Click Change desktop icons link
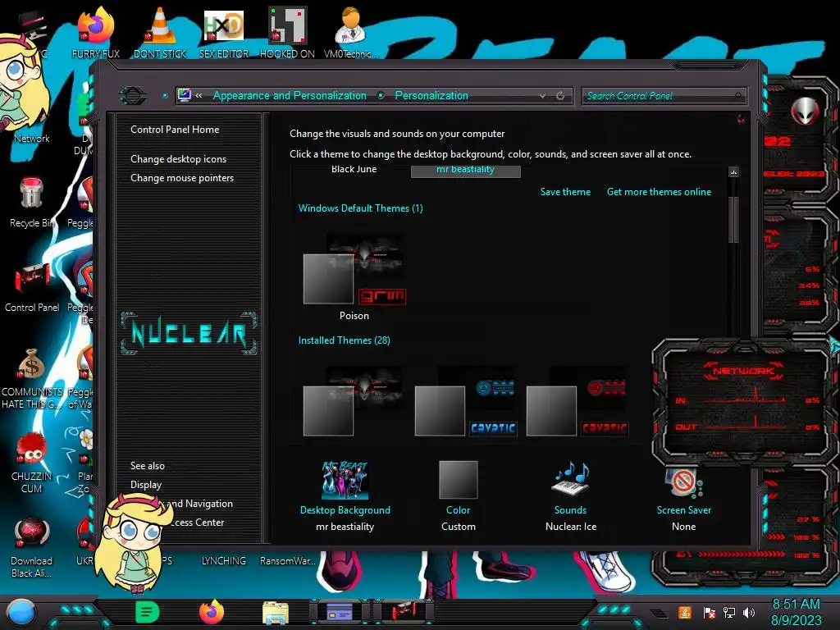The width and height of the screenshot is (840, 630). coord(178,159)
